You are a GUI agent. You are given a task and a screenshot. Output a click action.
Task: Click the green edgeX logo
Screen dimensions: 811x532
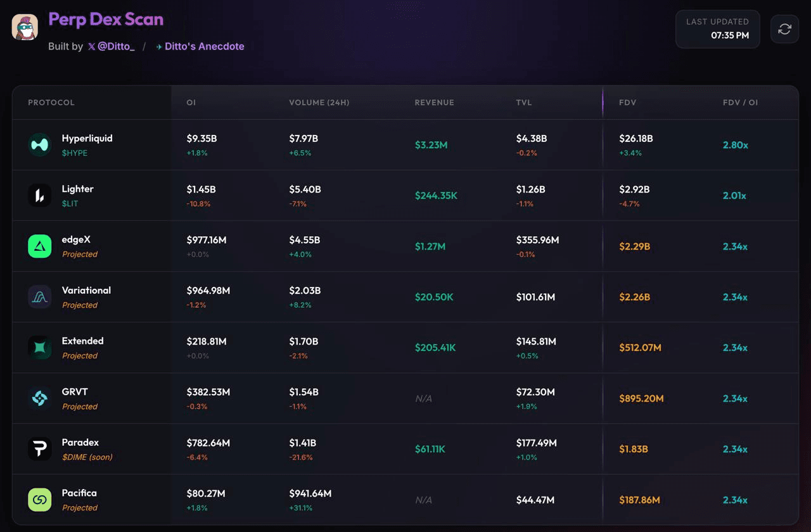(39, 246)
